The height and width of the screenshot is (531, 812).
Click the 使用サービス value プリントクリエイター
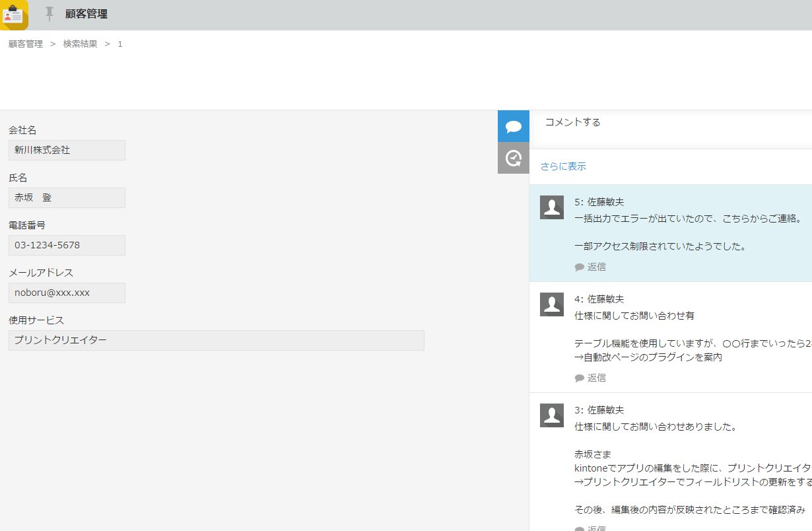[217, 340]
